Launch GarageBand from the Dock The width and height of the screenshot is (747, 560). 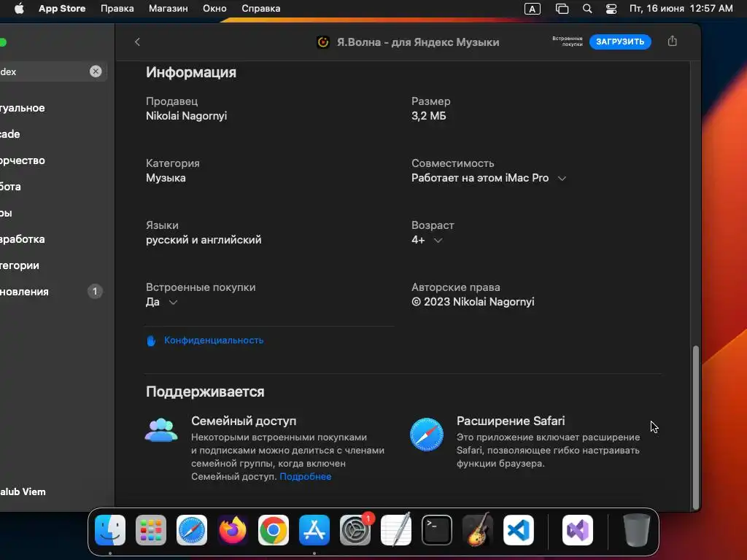pyautogui.click(x=478, y=530)
